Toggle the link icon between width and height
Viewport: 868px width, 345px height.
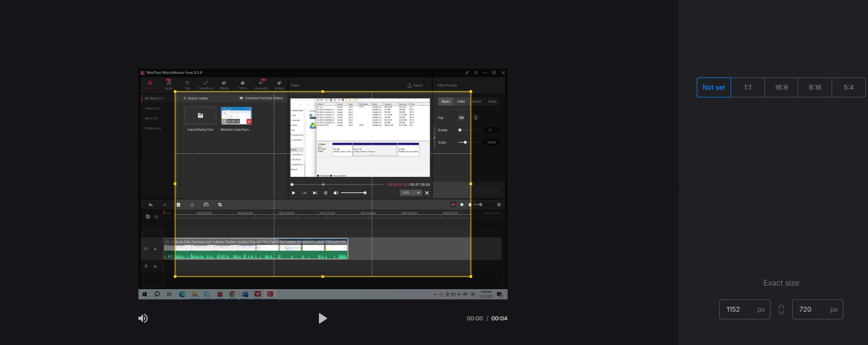click(x=781, y=310)
